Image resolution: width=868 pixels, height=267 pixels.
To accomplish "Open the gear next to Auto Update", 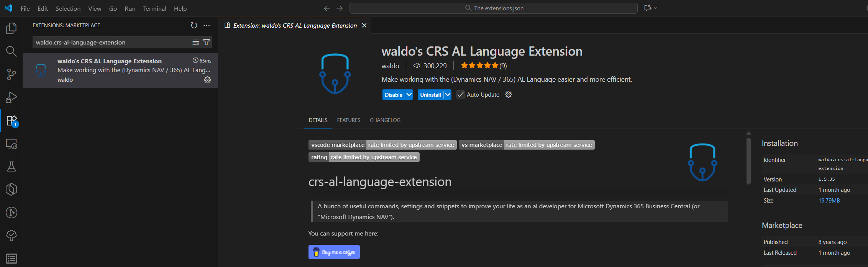I will [x=509, y=94].
